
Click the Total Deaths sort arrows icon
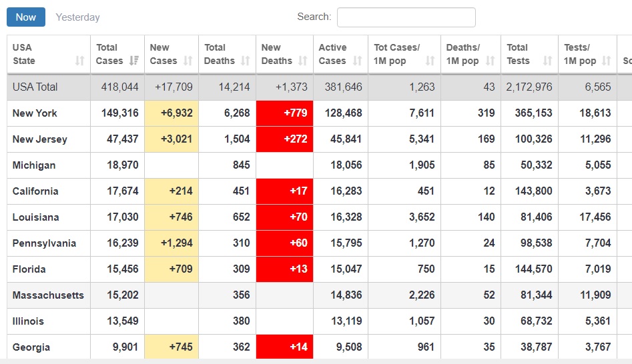(x=246, y=61)
